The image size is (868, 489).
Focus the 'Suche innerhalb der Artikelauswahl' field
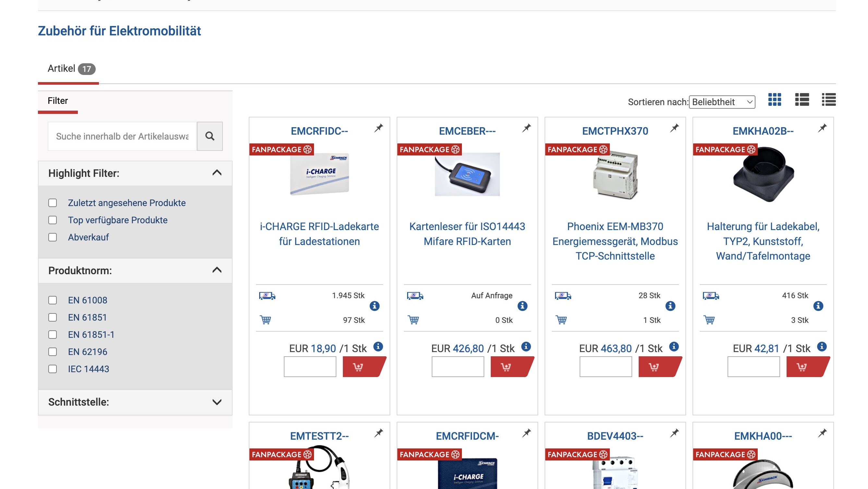122,136
